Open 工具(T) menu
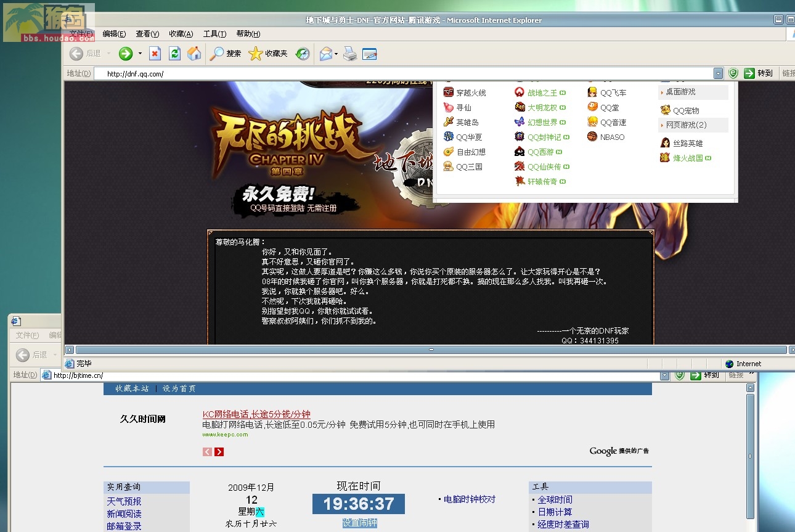 [214, 34]
